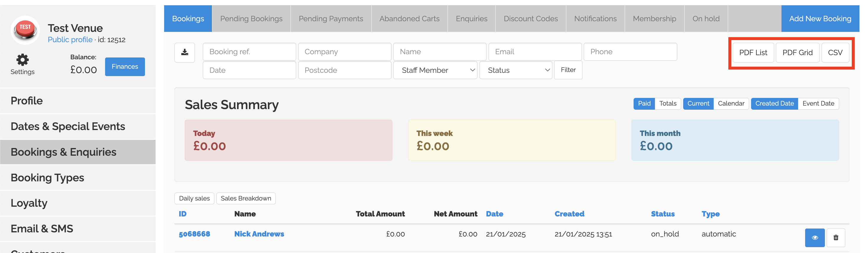
Task: View booking 5068668 with eye icon
Action: 815,238
